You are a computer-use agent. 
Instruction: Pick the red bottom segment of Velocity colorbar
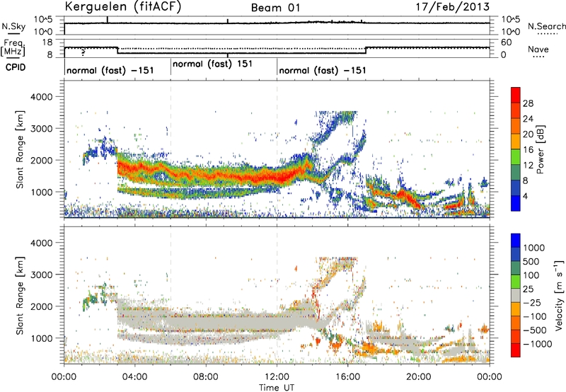(x=516, y=350)
